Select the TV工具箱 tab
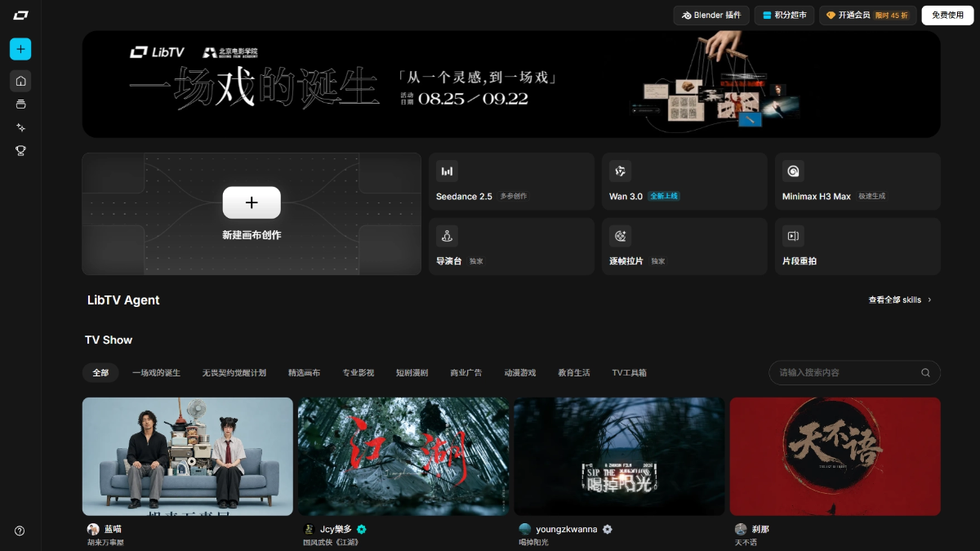980x551 pixels. (x=629, y=373)
